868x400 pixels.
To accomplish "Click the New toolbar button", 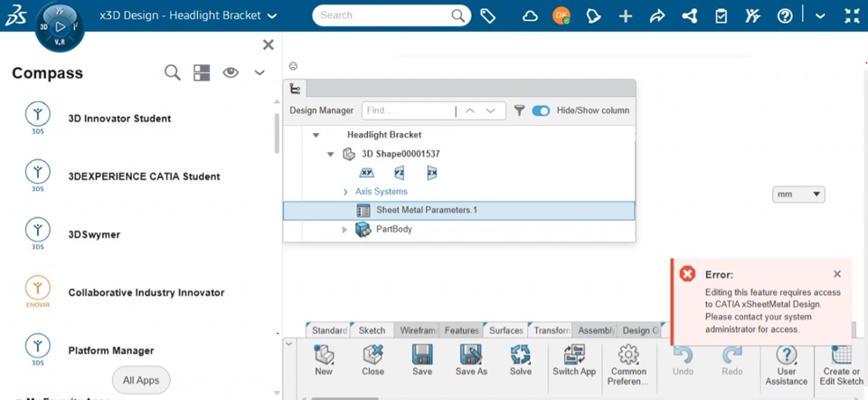I will (324, 360).
